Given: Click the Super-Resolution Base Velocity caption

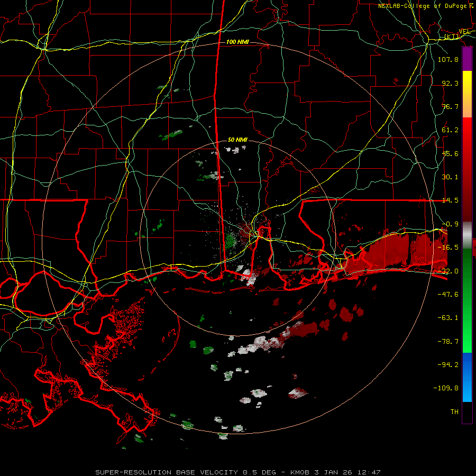Looking at the screenshot, I should (x=237, y=472).
